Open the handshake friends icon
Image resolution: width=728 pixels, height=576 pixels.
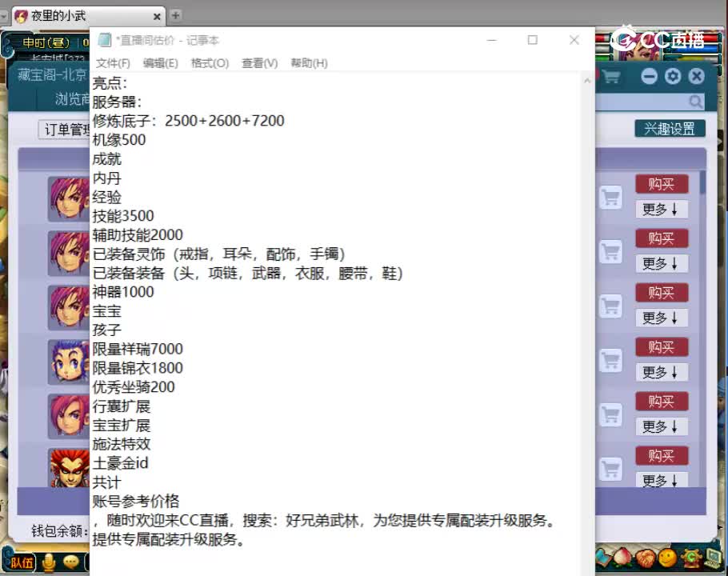click(645, 558)
